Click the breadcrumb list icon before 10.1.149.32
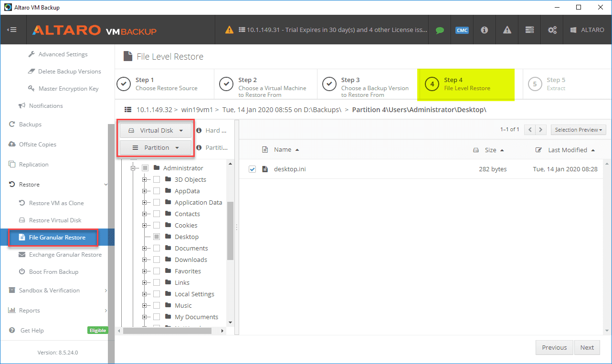This screenshot has width=612, height=364. 127,110
